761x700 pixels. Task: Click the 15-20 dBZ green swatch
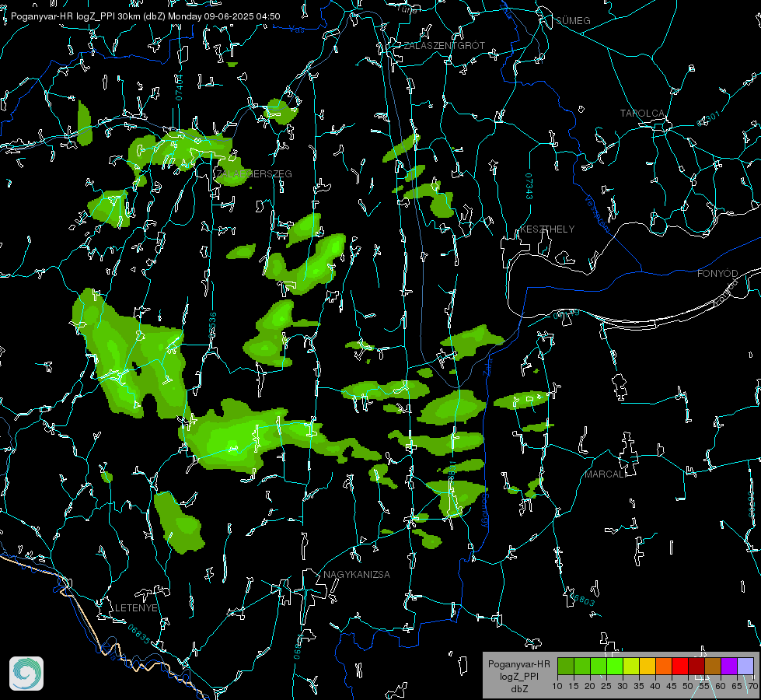582,666
